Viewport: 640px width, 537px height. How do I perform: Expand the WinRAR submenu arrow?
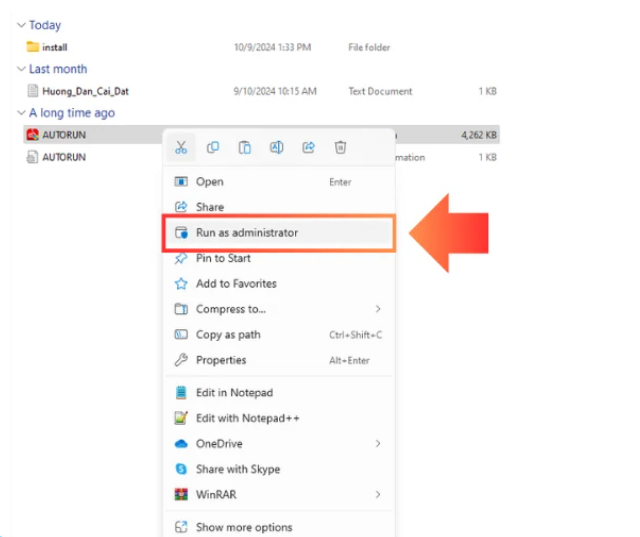(378, 494)
